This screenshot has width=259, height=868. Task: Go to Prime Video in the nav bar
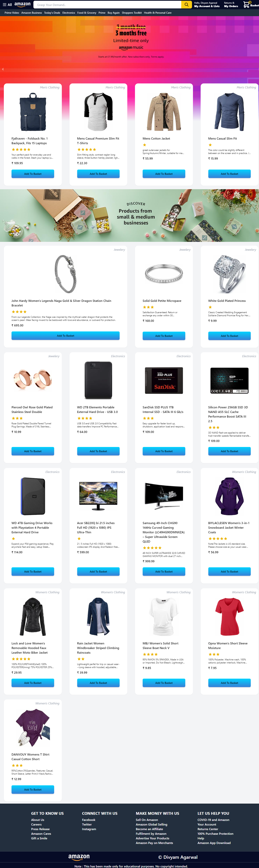(x=12, y=13)
